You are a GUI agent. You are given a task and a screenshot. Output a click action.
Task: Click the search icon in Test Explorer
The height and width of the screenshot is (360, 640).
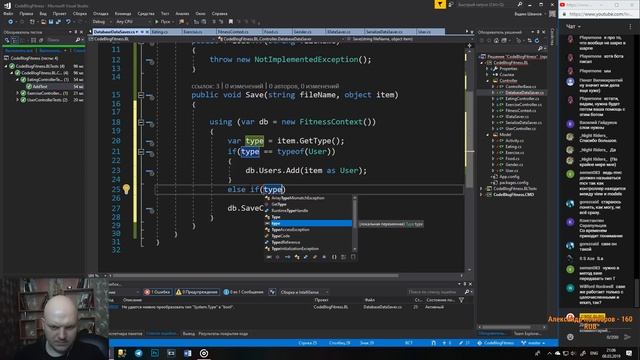[78, 40]
